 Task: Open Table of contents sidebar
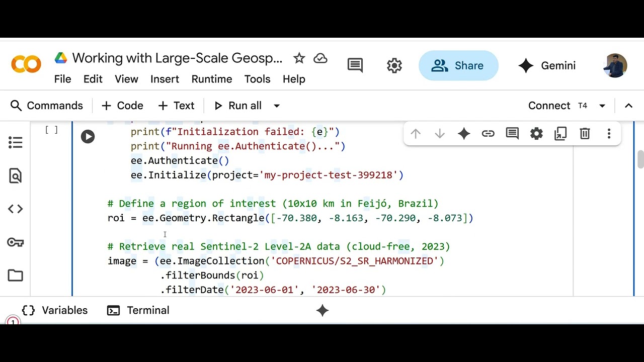pos(16,143)
